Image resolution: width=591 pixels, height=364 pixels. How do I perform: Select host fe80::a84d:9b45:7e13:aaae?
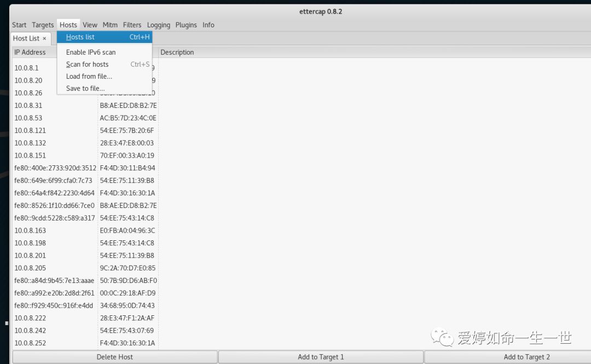(54, 281)
